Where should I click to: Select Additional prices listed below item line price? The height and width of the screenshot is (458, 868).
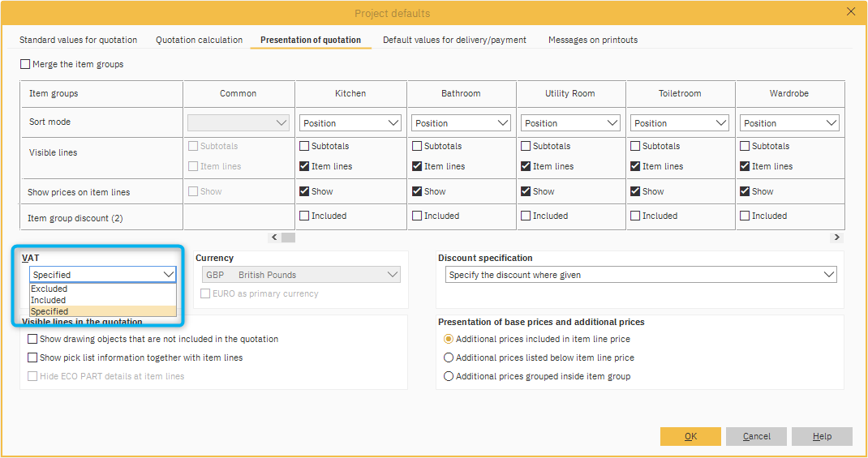[x=449, y=357]
